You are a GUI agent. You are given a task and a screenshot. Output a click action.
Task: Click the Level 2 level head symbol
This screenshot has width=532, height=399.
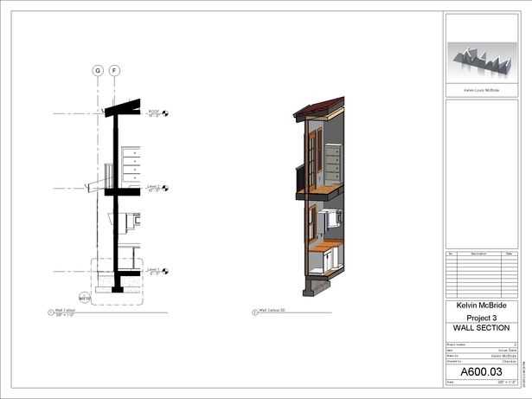(165, 188)
